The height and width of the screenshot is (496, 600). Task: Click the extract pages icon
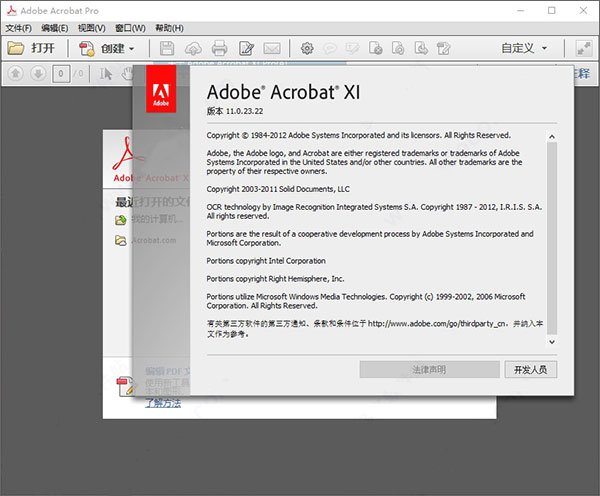pos(421,48)
